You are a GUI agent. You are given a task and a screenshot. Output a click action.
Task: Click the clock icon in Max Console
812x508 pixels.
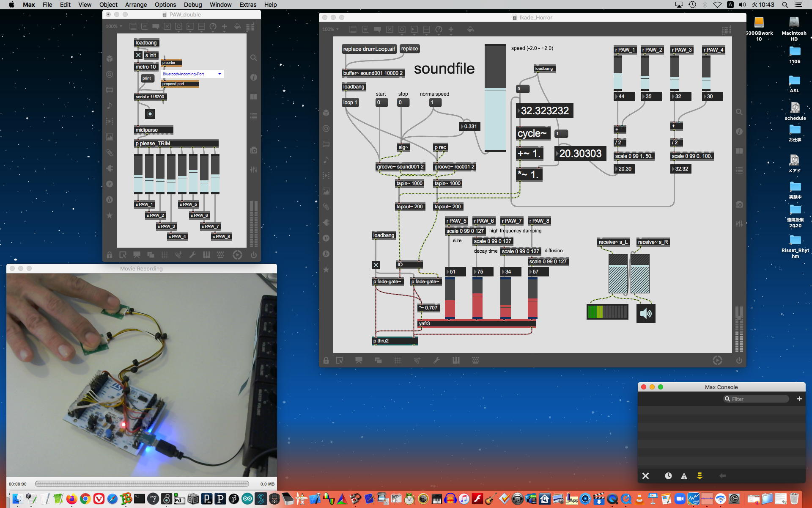coord(668,476)
